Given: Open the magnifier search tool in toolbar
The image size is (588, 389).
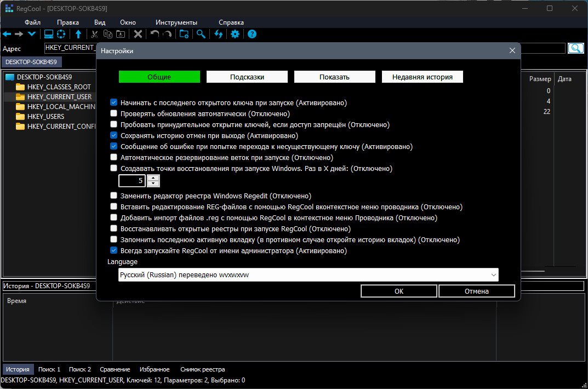Looking at the screenshot, I should pos(201,34).
